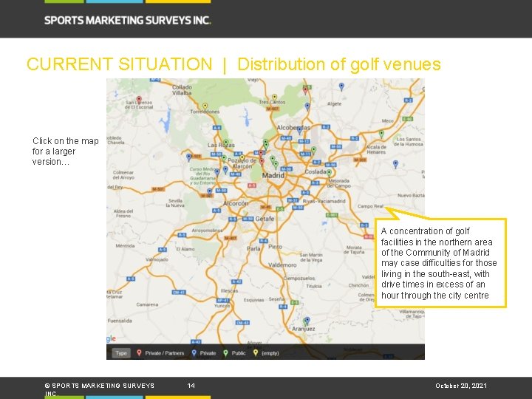Open the larger map by clicking Madrid label
532x399 pixels.
(x=273, y=175)
